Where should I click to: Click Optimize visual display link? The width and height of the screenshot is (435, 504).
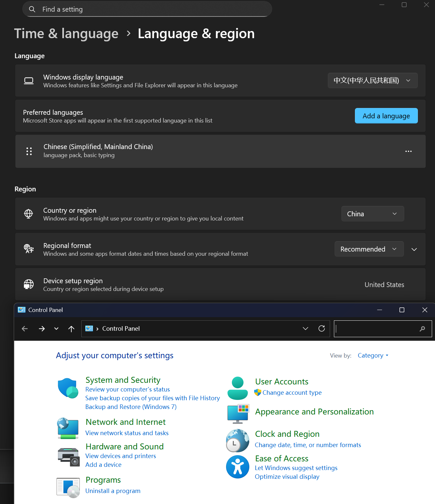287,477
